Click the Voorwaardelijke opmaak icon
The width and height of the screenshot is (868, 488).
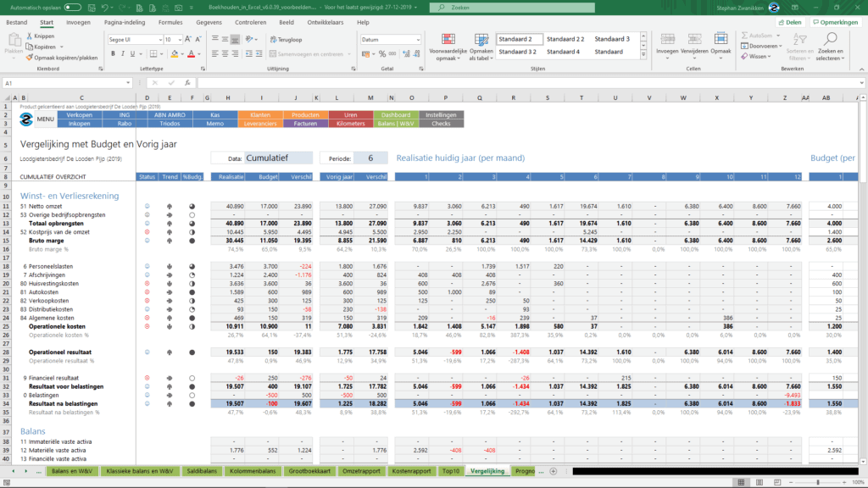(x=448, y=40)
